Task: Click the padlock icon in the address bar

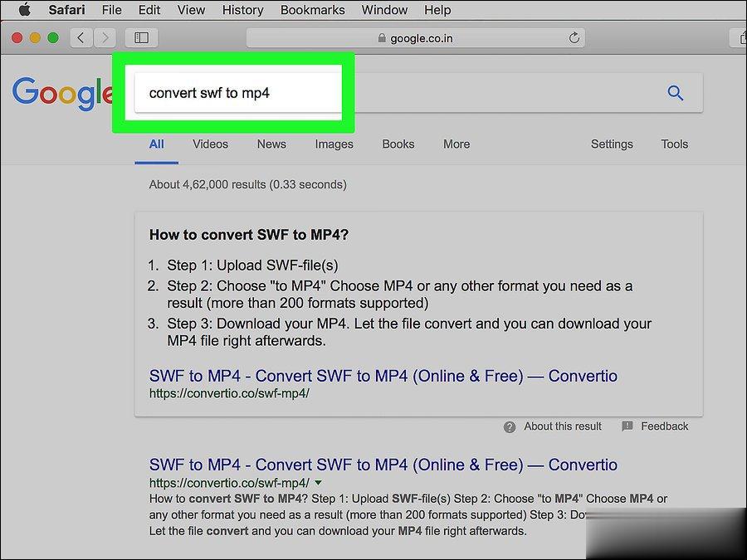Action: point(382,37)
